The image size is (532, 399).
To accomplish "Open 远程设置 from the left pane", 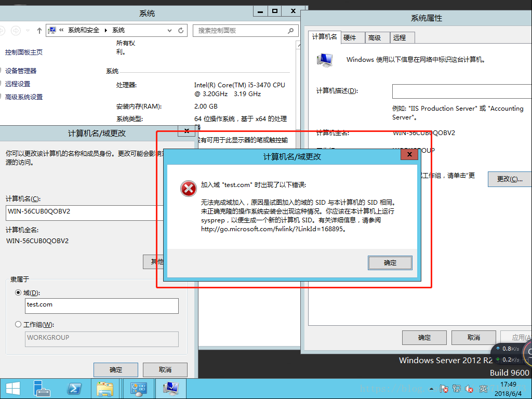I will (18, 84).
